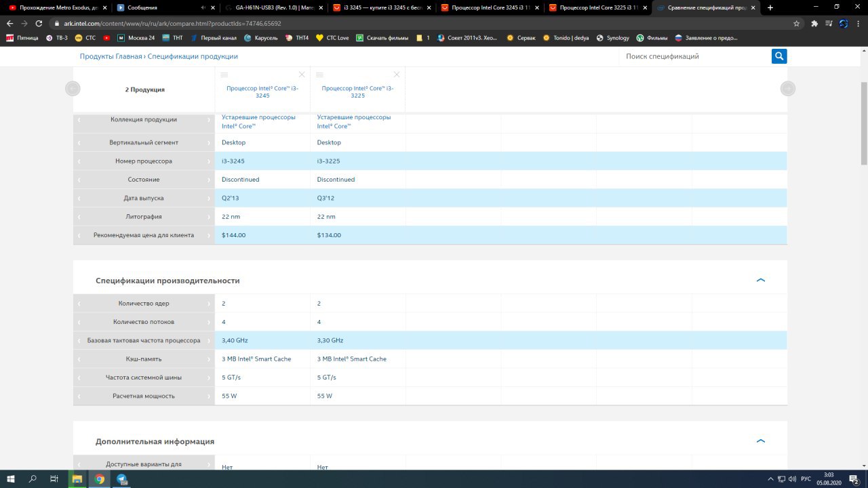Click right chevron on Кэш-память row
Screen dimensions: 868x488
(x=209, y=359)
